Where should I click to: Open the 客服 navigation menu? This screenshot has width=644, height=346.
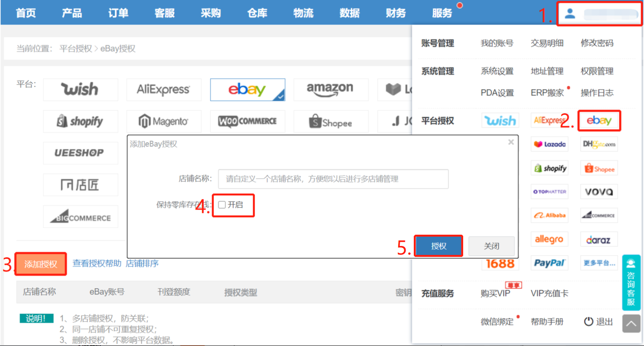(164, 13)
